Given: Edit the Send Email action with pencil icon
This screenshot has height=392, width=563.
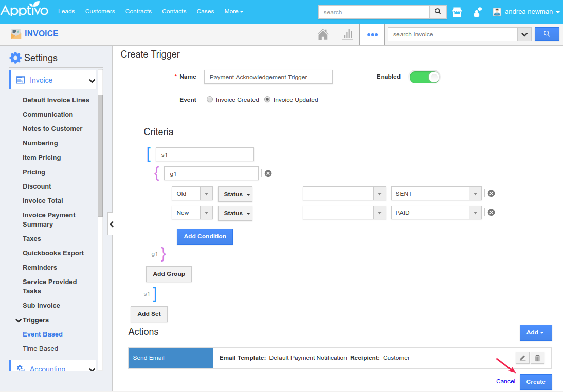Looking at the screenshot, I should [522, 358].
